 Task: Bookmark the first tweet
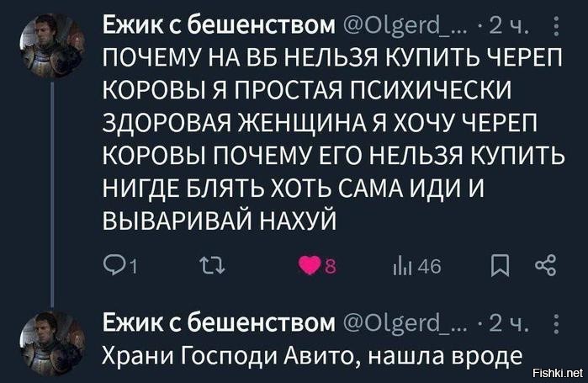(x=498, y=268)
